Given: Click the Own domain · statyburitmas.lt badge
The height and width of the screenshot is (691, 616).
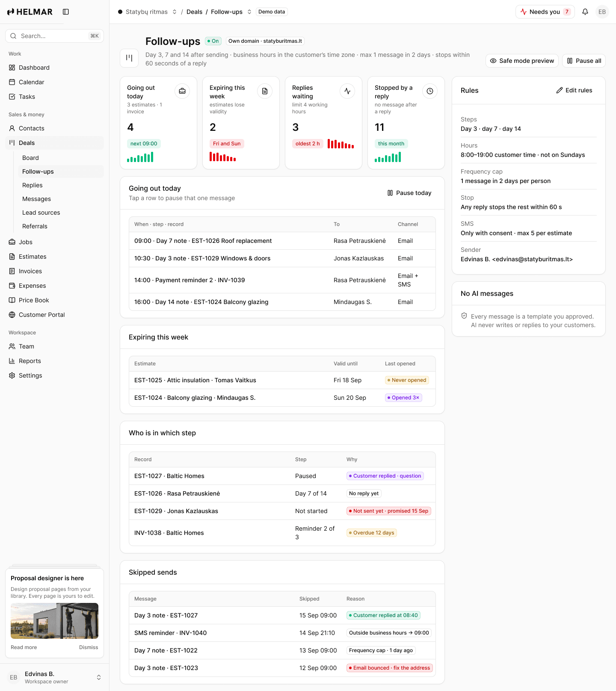Looking at the screenshot, I should point(265,41).
